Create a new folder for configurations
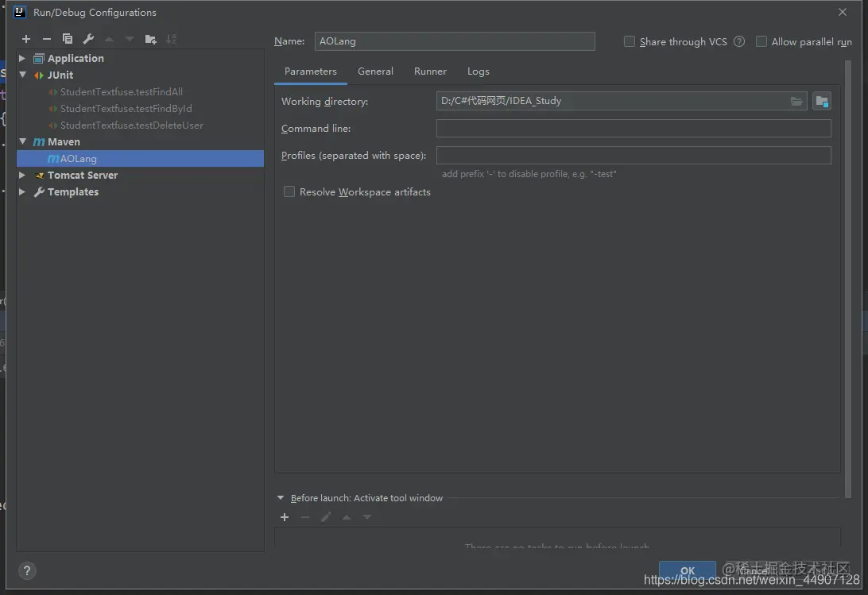868x595 pixels. pyautogui.click(x=150, y=39)
